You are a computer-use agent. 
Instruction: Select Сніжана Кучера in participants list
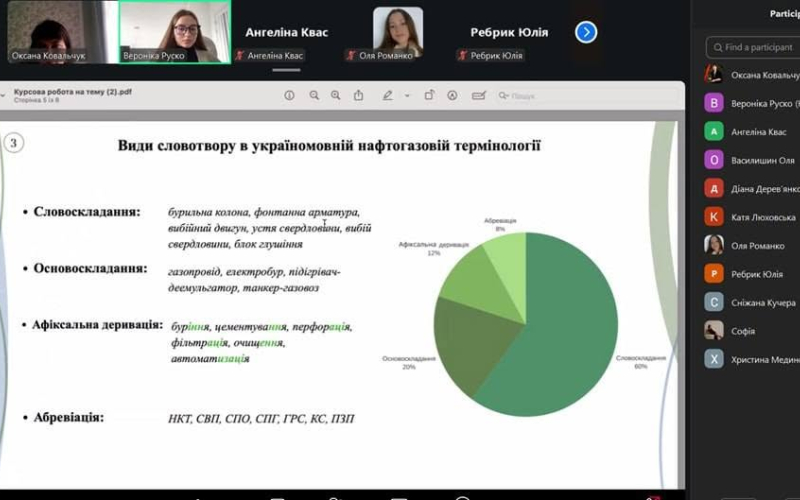click(752, 303)
